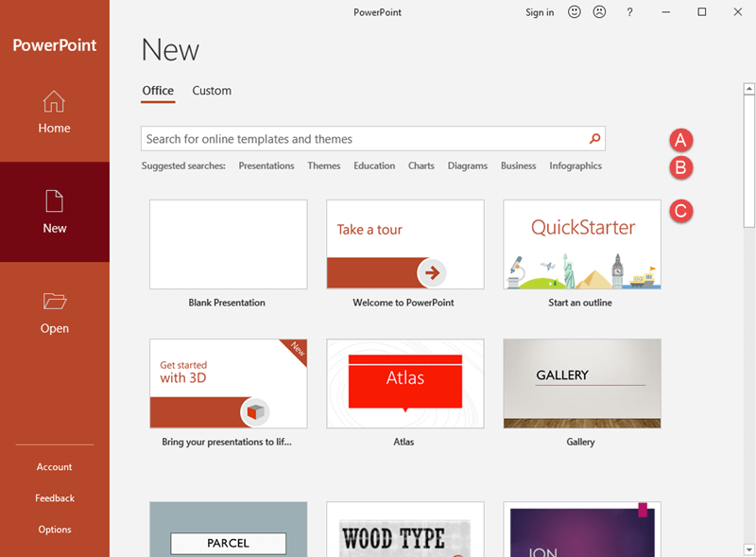Screen dimensions: 756x557
Task: Open the Feedback page from sidebar
Action: [54, 497]
